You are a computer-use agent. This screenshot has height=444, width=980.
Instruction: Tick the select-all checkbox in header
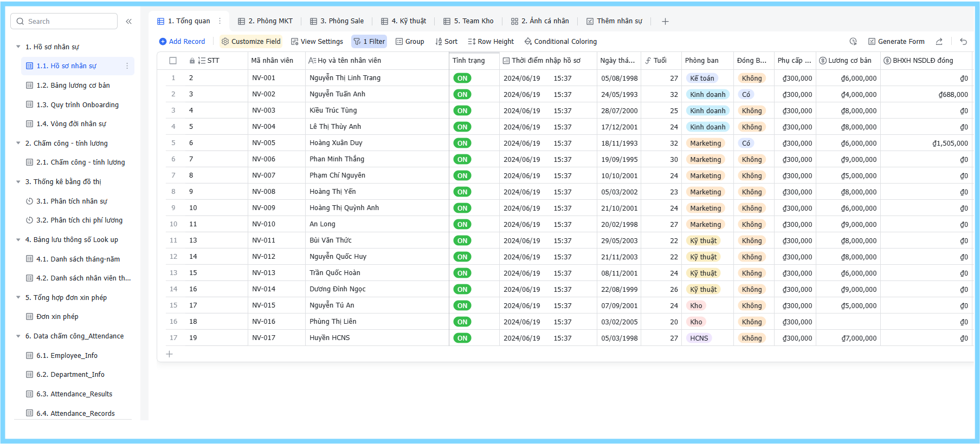click(173, 61)
